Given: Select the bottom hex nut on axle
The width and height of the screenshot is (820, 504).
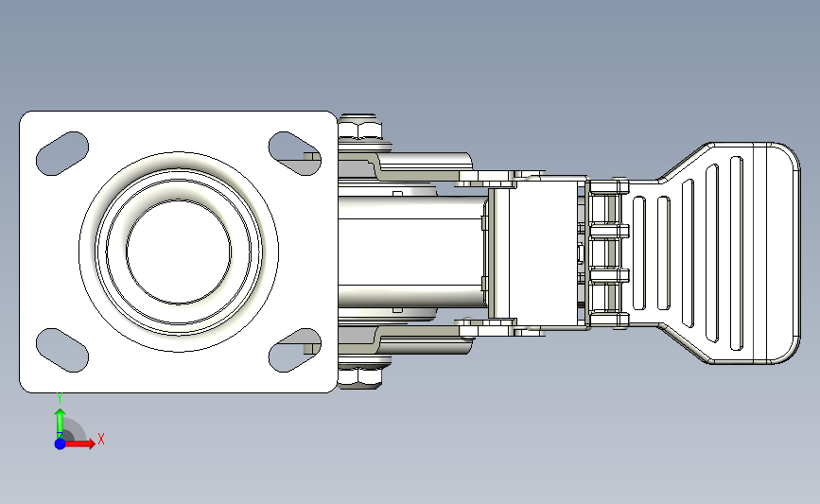Looking at the screenshot, I should (x=359, y=376).
